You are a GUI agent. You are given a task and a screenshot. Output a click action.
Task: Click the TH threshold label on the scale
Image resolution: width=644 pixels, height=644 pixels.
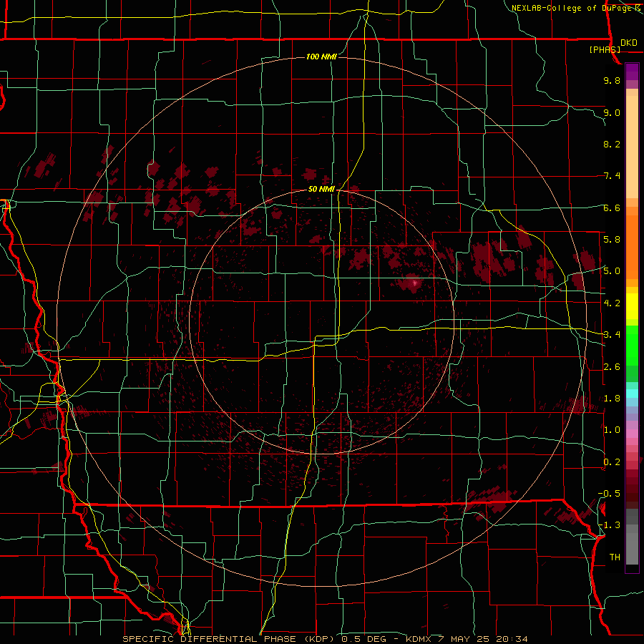[x=615, y=557]
